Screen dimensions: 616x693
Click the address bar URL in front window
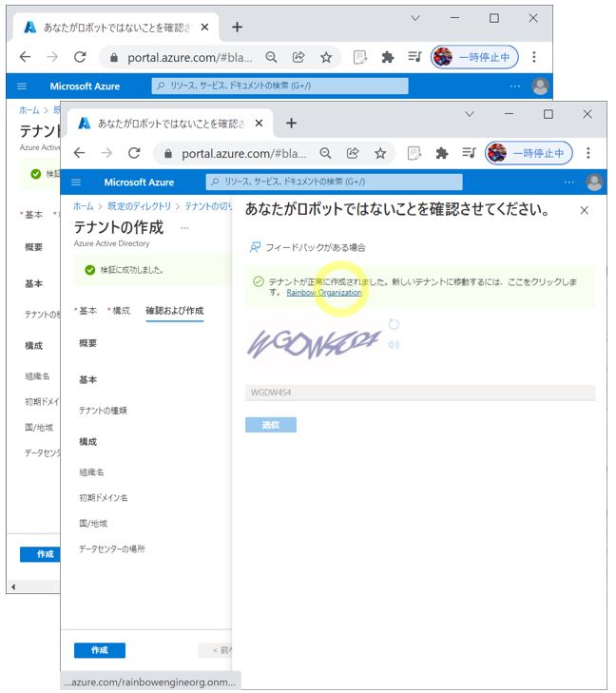pos(244,154)
